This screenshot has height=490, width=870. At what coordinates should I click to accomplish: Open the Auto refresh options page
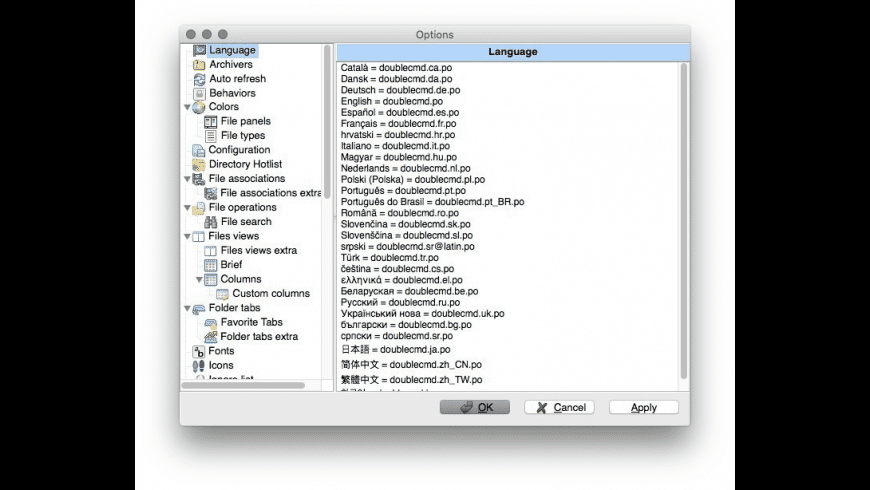(237, 79)
